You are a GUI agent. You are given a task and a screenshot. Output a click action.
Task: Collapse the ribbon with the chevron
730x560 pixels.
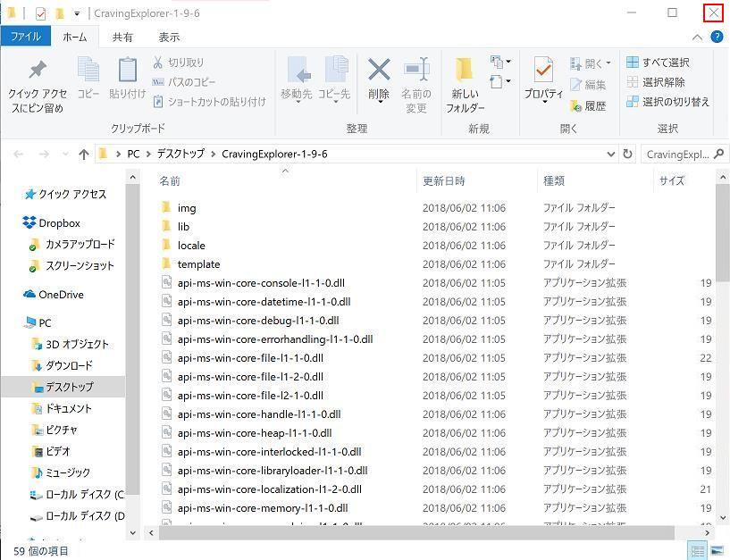(697, 38)
